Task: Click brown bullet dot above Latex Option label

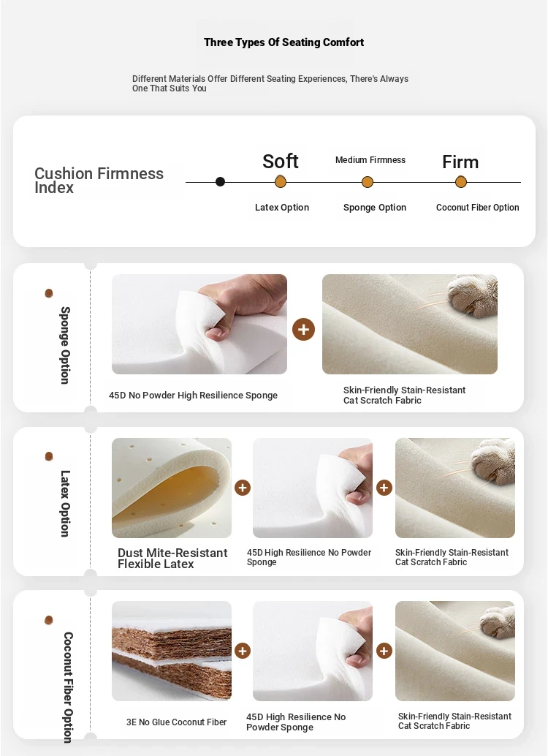Action: pyautogui.click(x=49, y=456)
